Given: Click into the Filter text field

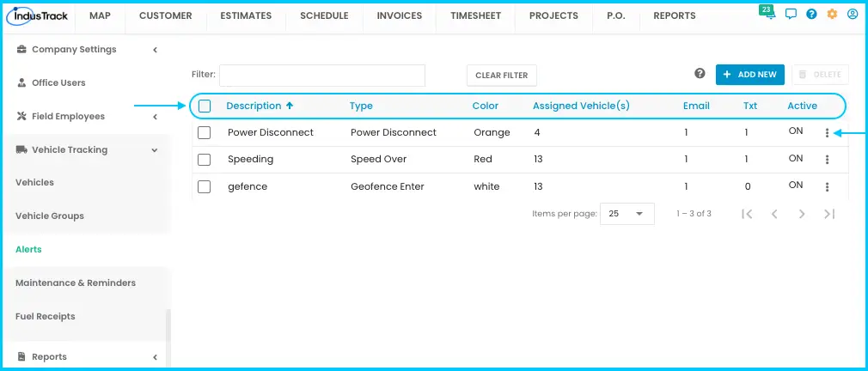Looking at the screenshot, I should point(322,76).
